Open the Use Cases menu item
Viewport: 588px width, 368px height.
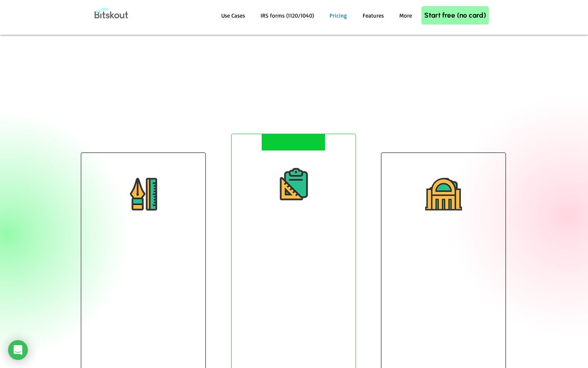tap(233, 16)
